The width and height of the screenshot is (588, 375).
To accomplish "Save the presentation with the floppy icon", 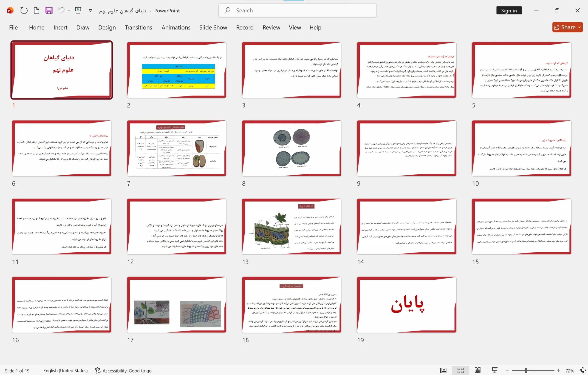I will [49, 11].
